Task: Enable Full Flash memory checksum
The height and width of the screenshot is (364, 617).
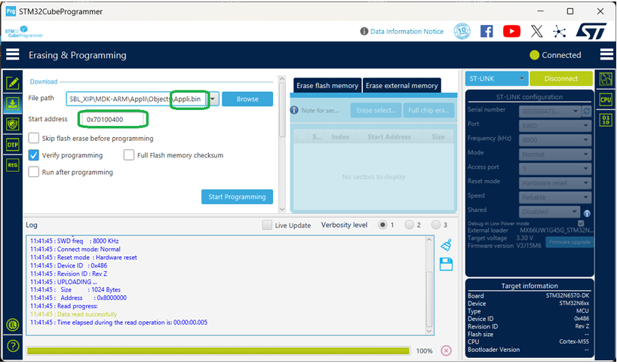Action: (129, 155)
